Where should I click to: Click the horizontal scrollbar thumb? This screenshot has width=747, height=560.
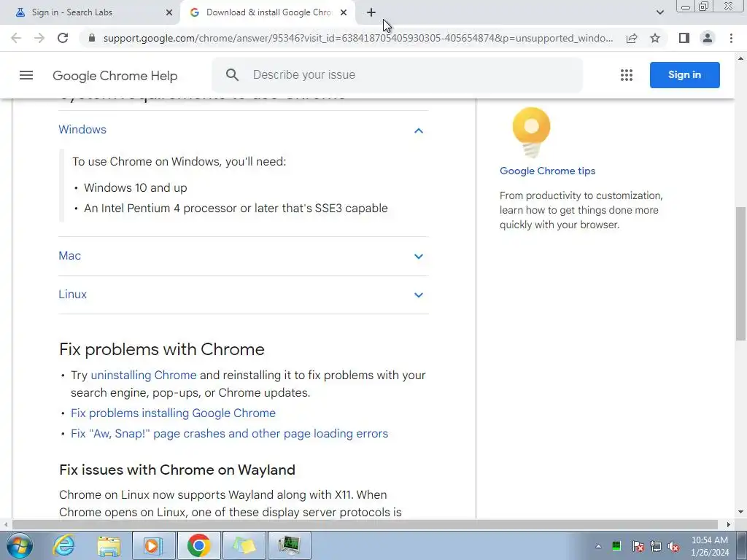365,524
